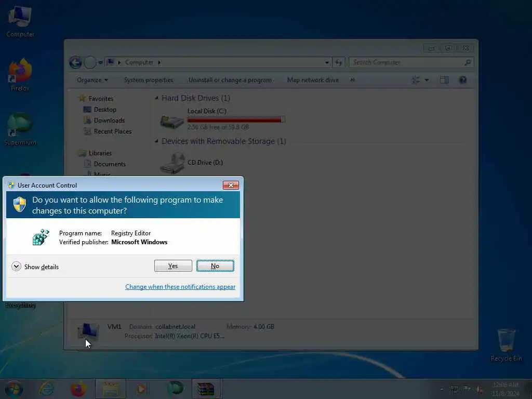Click the 4.00 GB memory value
The image size is (532, 399).
tap(263, 327)
